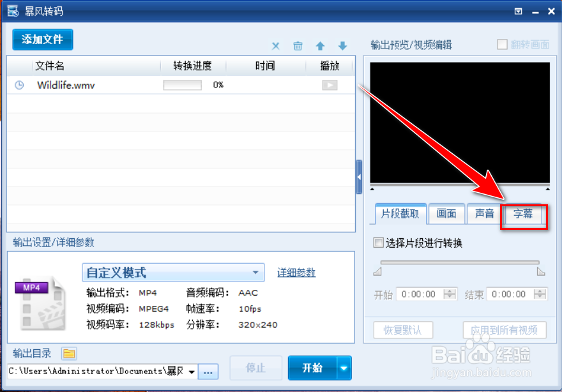The width and height of the screenshot is (562, 392).
Task: Switch to the 片段截取 tab
Action: click(400, 214)
